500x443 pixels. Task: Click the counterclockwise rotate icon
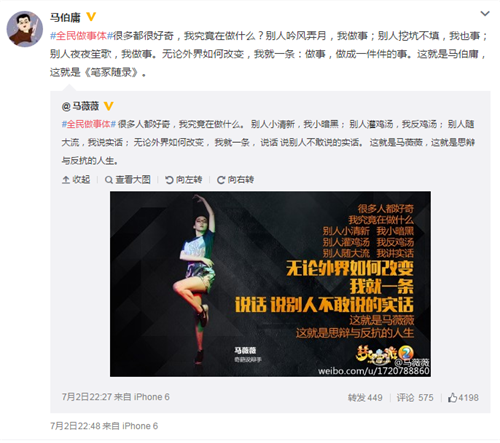point(169,180)
